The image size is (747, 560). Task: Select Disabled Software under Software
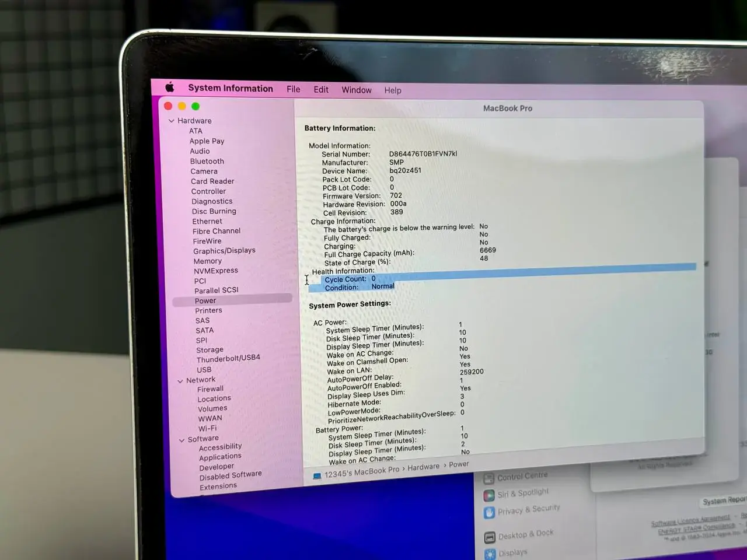pos(231,475)
